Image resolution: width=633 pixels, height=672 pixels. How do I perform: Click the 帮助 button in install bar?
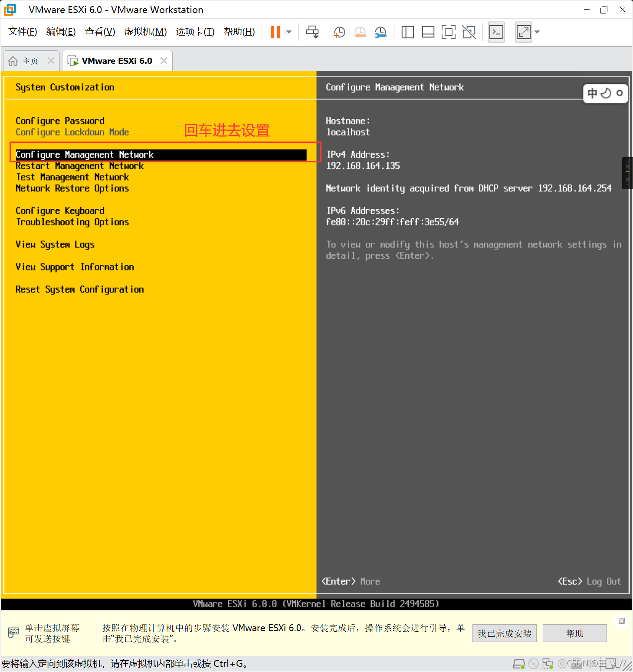(575, 633)
